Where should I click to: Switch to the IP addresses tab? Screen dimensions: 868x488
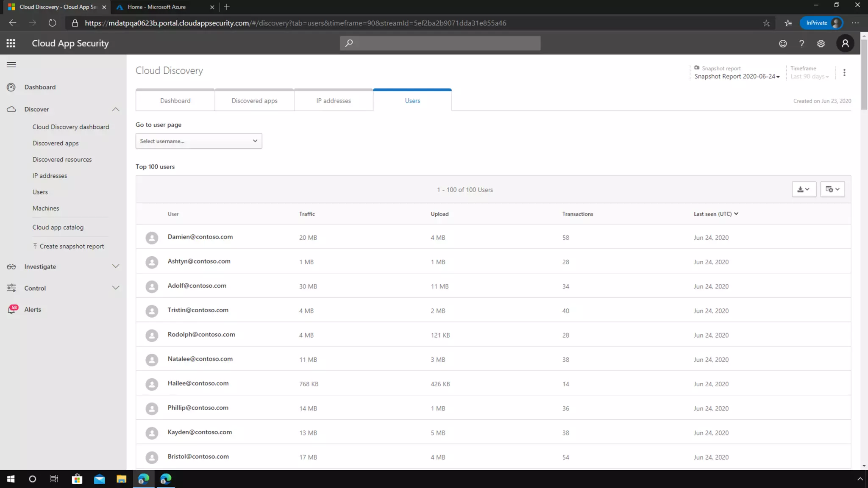click(333, 101)
